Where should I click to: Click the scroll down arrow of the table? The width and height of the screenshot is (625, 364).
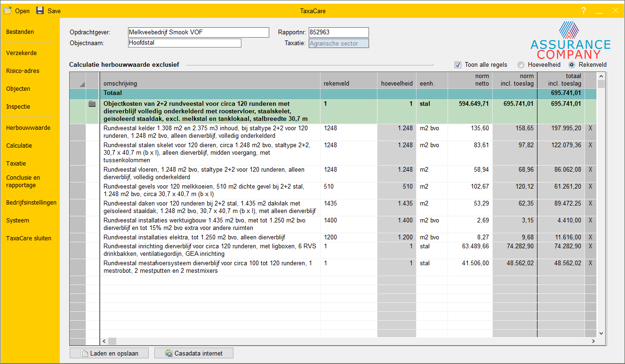pyautogui.click(x=601, y=333)
